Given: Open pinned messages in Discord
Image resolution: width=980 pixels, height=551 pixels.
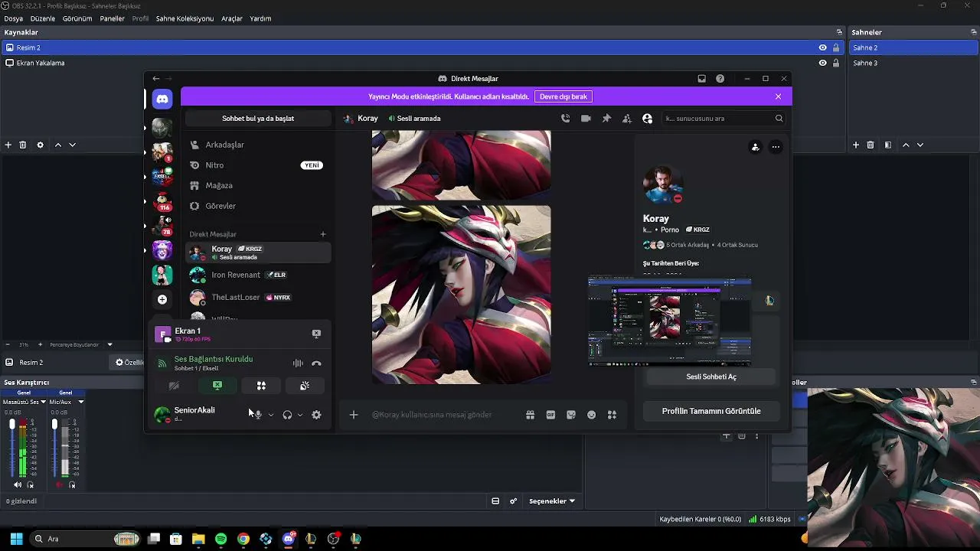Looking at the screenshot, I should pyautogui.click(x=606, y=119).
